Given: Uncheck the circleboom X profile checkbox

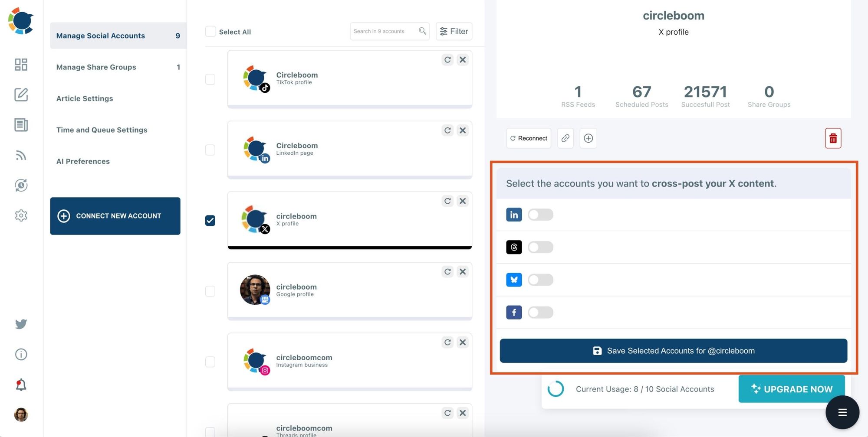Looking at the screenshot, I should (x=210, y=220).
